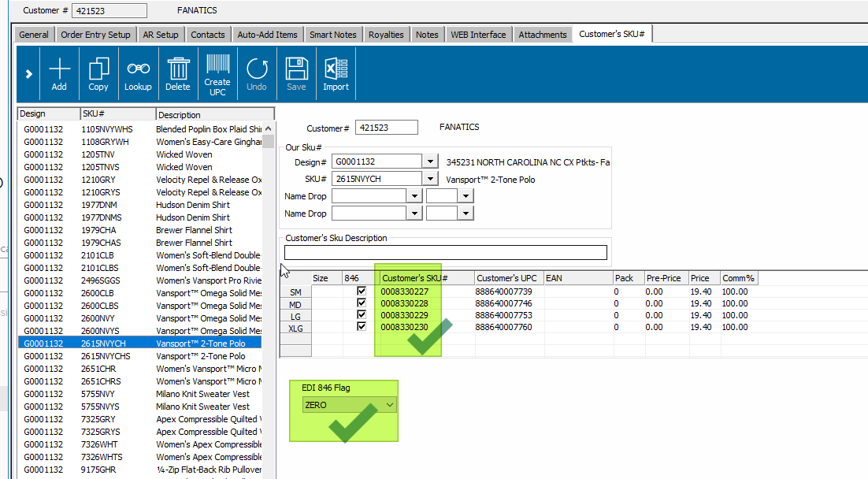Select list row 5755NVY Milano Knit Sweater Vest
This screenshot has width=868, height=479.
point(140,394)
